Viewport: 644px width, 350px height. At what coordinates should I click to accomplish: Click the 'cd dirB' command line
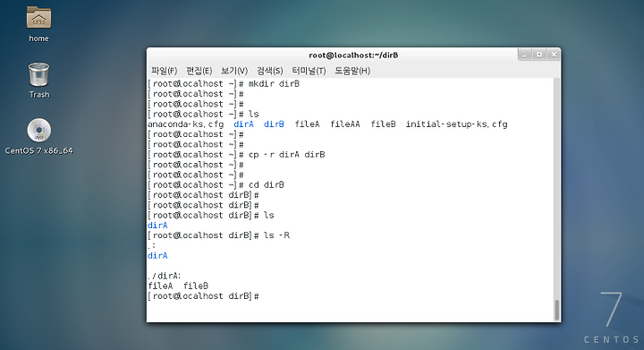tap(216, 185)
